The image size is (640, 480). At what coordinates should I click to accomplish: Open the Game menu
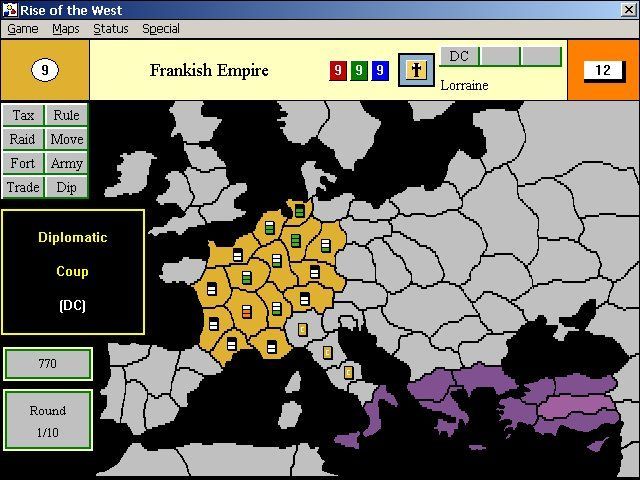23,29
